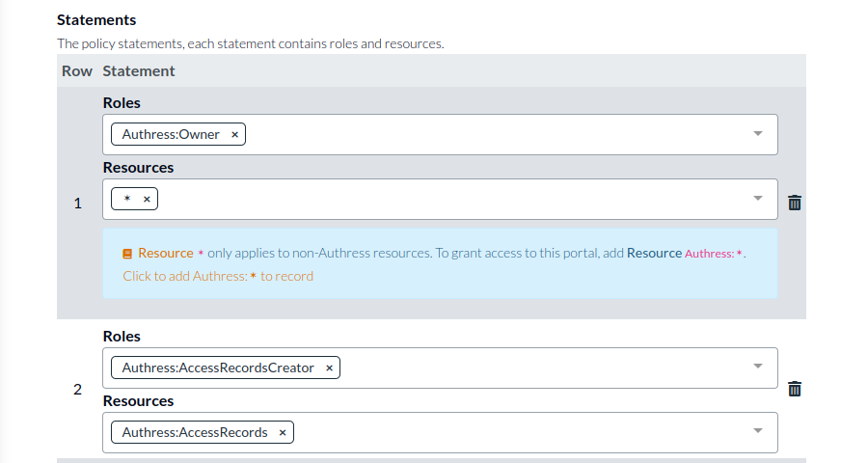
Task: Expand the Roles dropdown in row 1
Action: (x=757, y=134)
